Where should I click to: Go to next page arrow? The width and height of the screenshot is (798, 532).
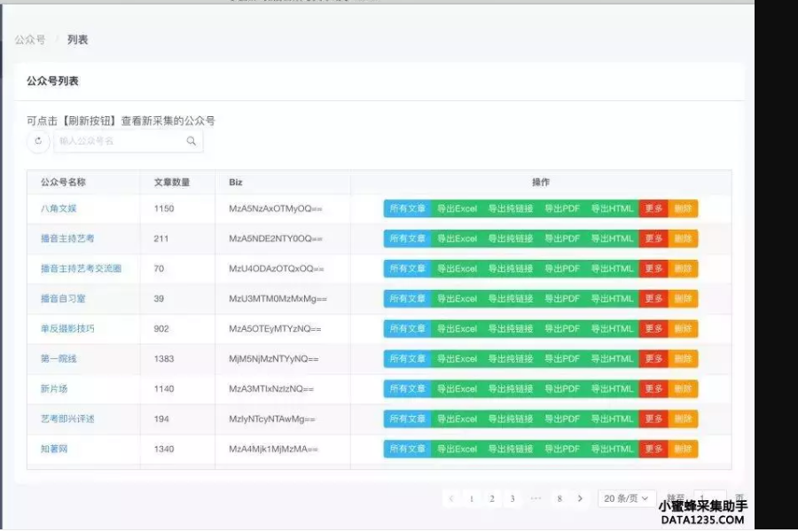(580, 498)
